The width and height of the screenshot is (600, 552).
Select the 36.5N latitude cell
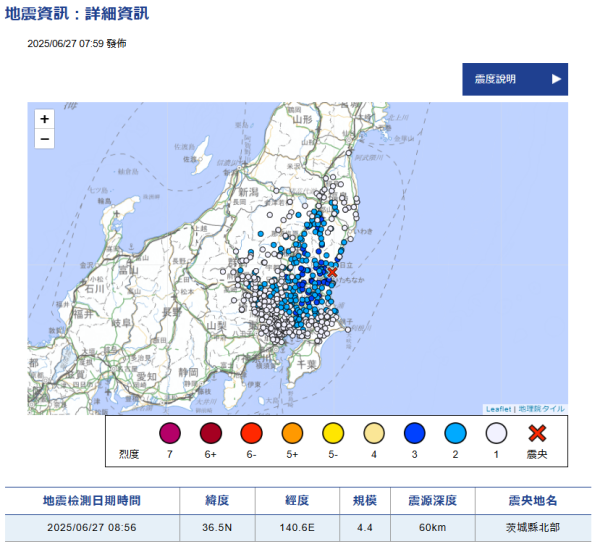217,528
